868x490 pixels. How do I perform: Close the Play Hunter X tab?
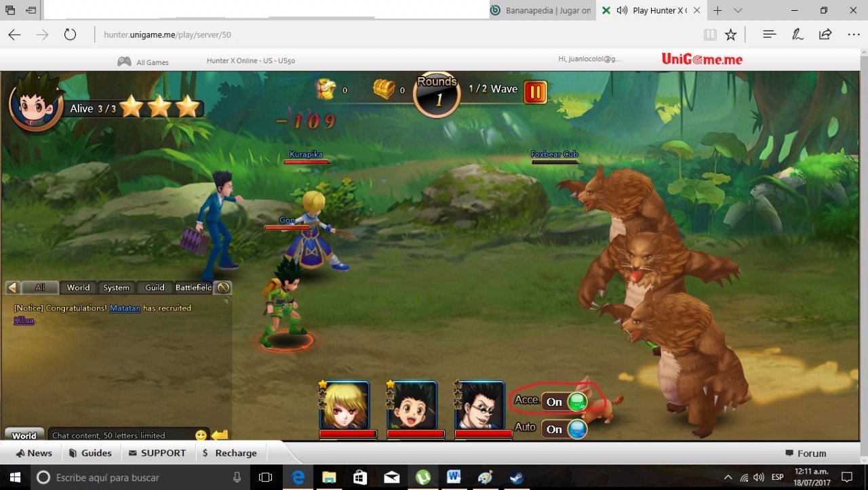click(x=698, y=10)
